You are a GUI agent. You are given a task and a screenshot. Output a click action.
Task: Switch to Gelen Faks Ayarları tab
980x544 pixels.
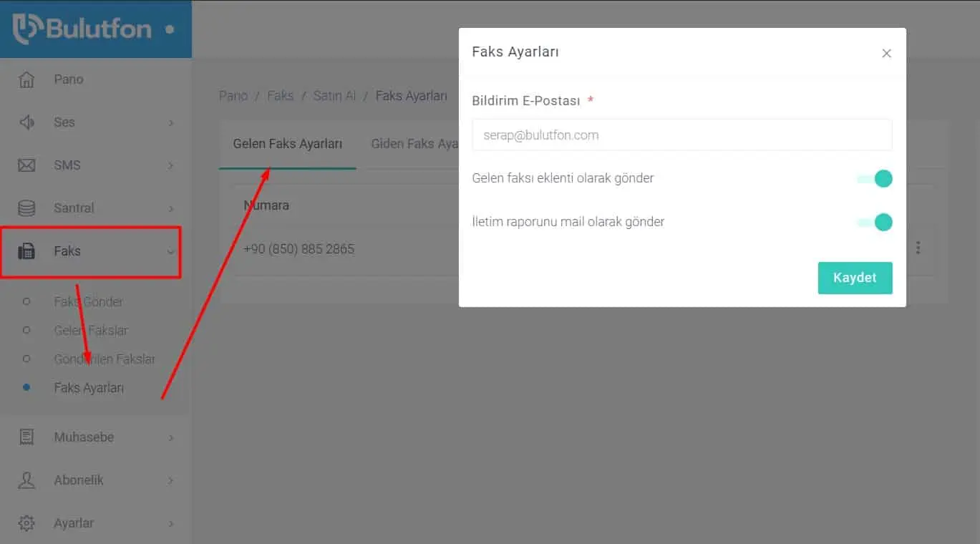pyautogui.click(x=288, y=144)
